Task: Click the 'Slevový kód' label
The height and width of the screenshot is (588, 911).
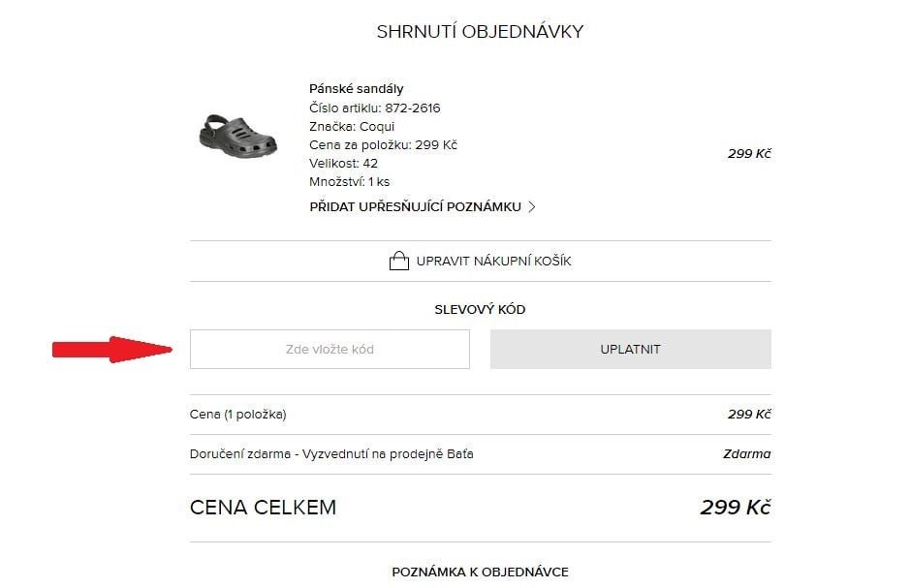Action: coord(480,310)
